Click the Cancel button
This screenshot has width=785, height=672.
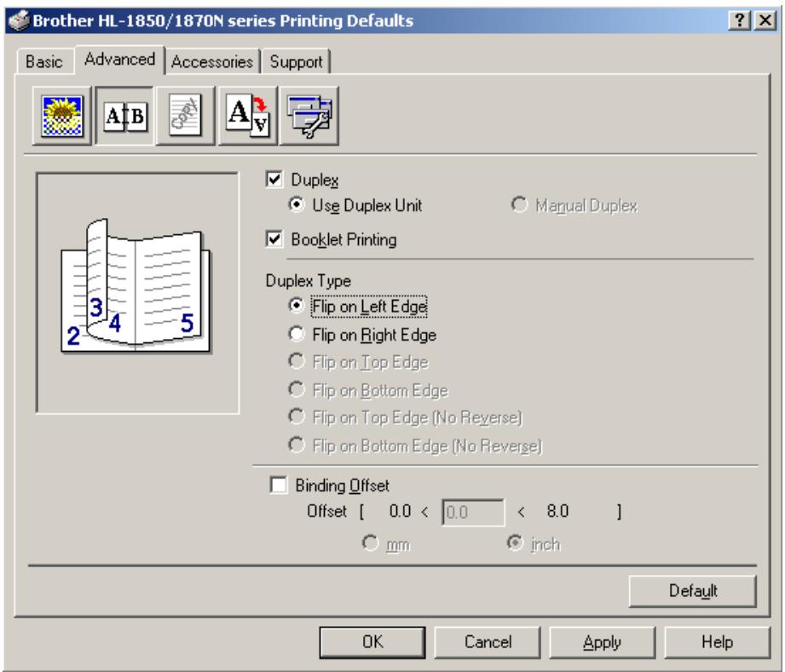pos(488,642)
